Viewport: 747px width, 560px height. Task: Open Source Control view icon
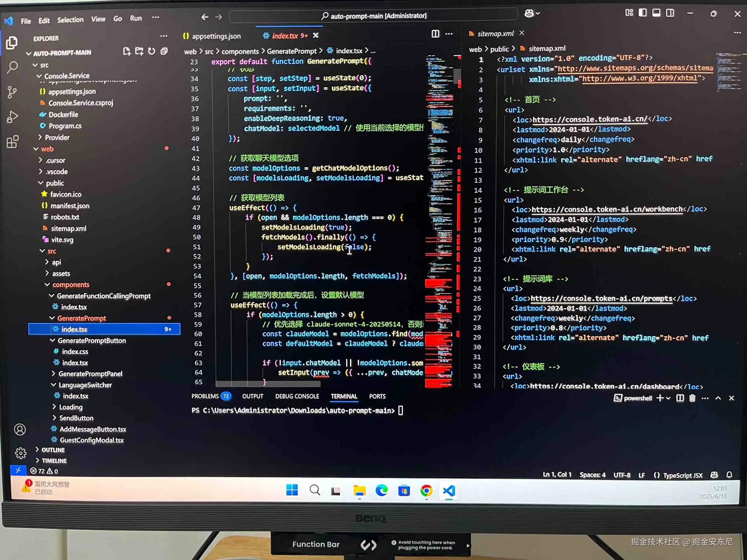tap(12, 92)
